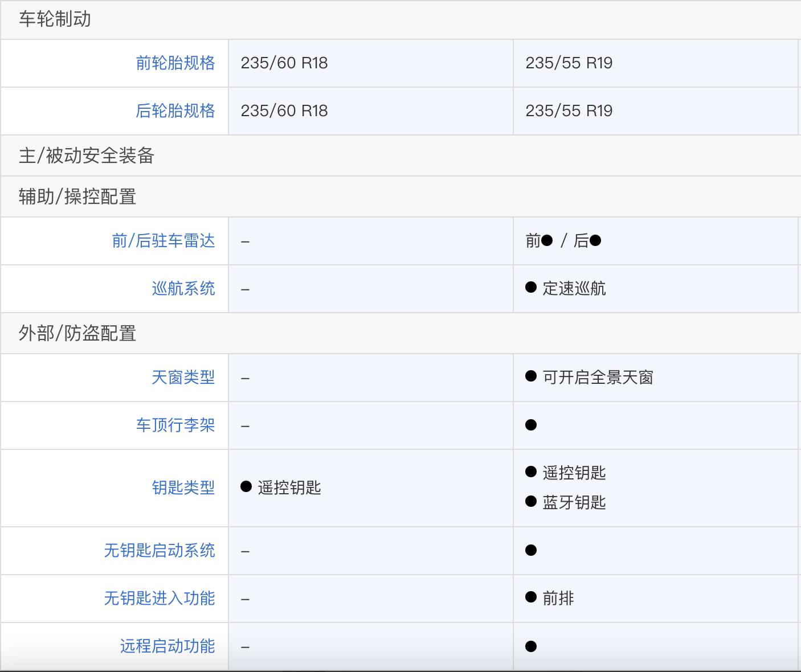
Task: Open the 前轮胎规格 link
Action: pos(175,63)
